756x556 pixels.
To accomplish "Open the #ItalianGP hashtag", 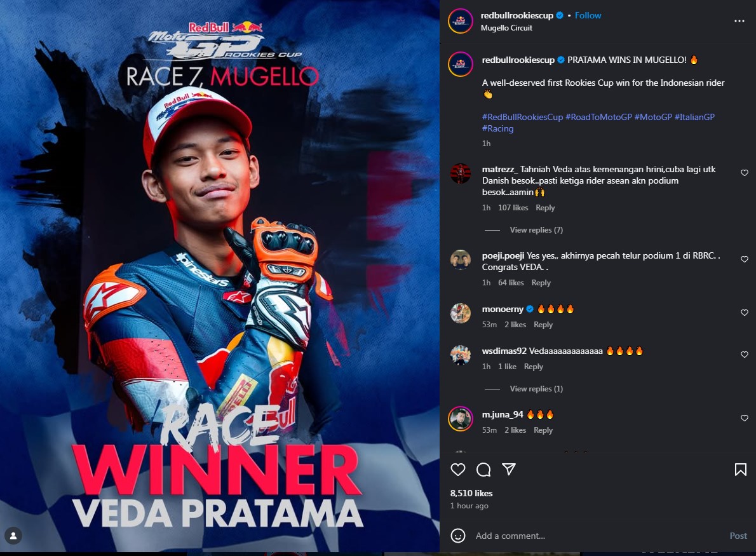I will [x=694, y=117].
